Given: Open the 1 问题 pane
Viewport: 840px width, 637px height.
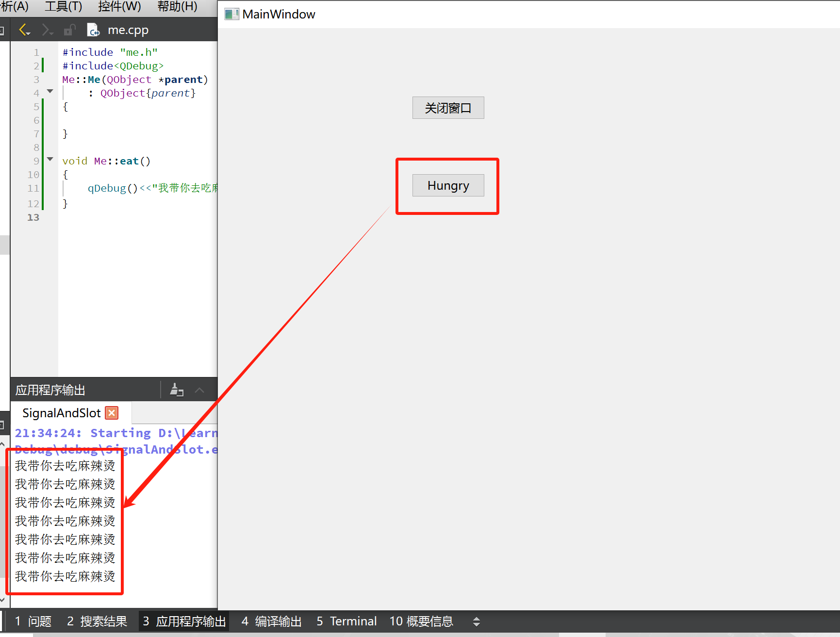Looking at the screenshot, I should [33, 621].
